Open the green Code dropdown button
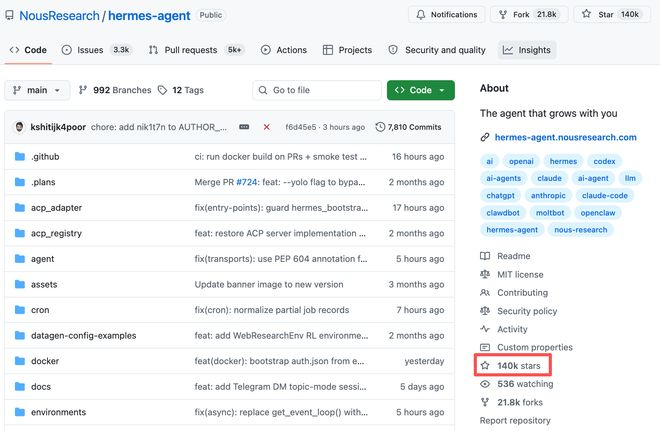 (420, 90)
